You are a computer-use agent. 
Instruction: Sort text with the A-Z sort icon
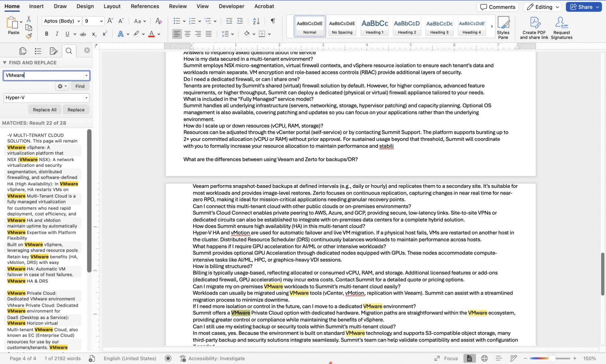coord(256,21)
